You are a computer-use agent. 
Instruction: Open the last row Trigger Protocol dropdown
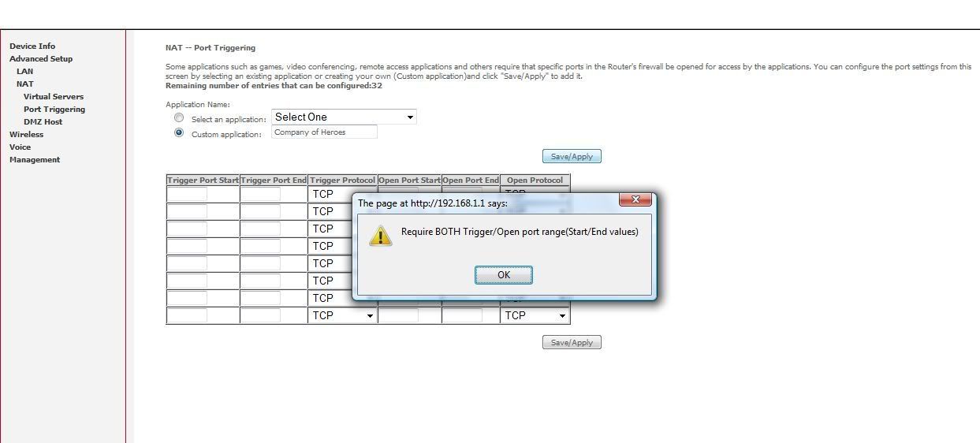pos(342,315)
